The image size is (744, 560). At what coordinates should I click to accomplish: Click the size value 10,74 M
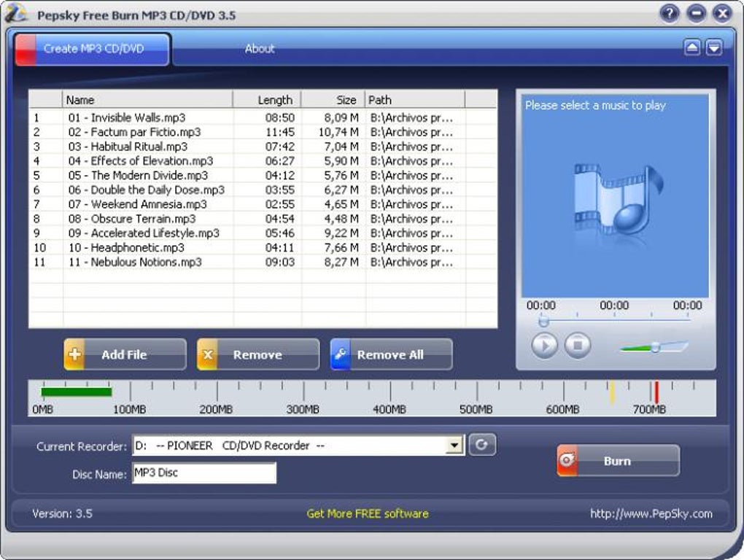tap(338, 132)
